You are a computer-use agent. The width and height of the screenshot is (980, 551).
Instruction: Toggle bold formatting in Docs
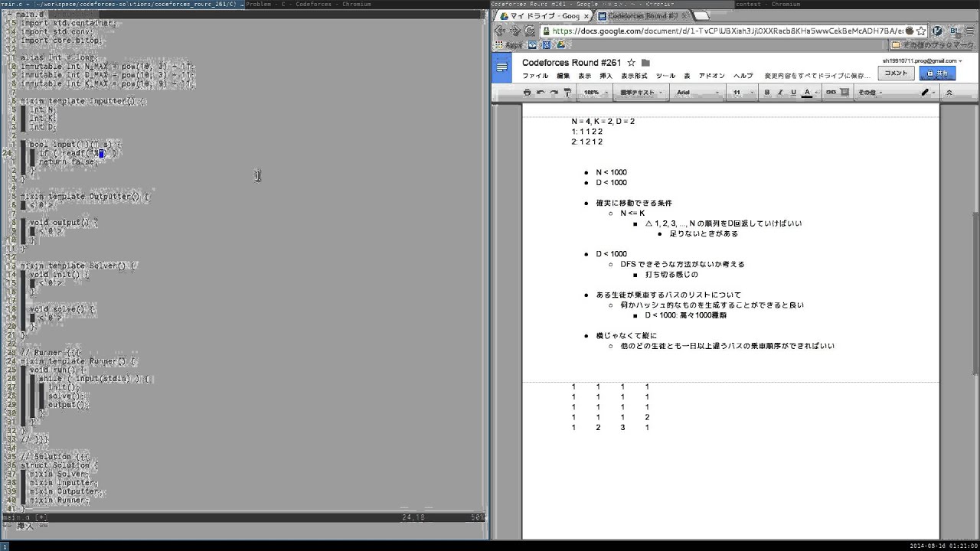point(767,93)
